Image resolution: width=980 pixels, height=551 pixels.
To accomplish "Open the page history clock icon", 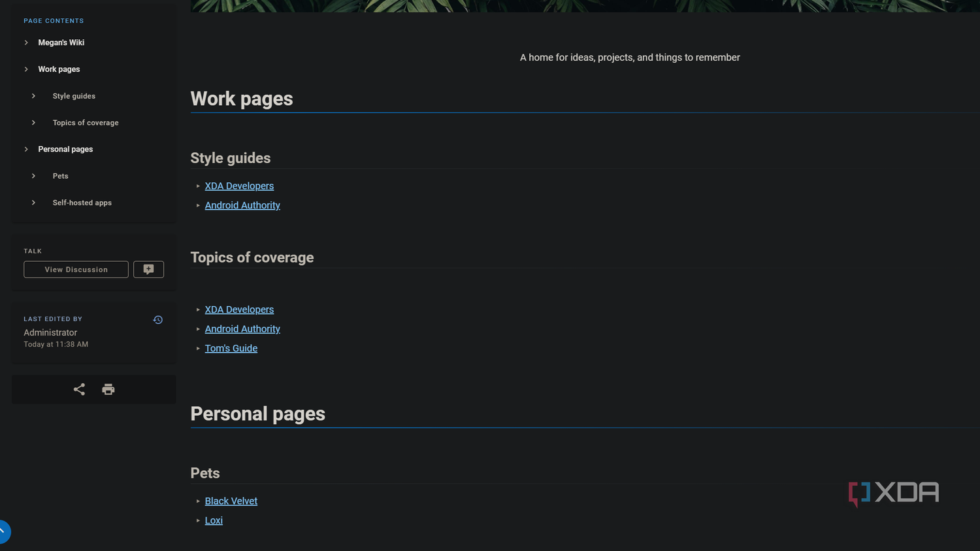I will [158, 320].
